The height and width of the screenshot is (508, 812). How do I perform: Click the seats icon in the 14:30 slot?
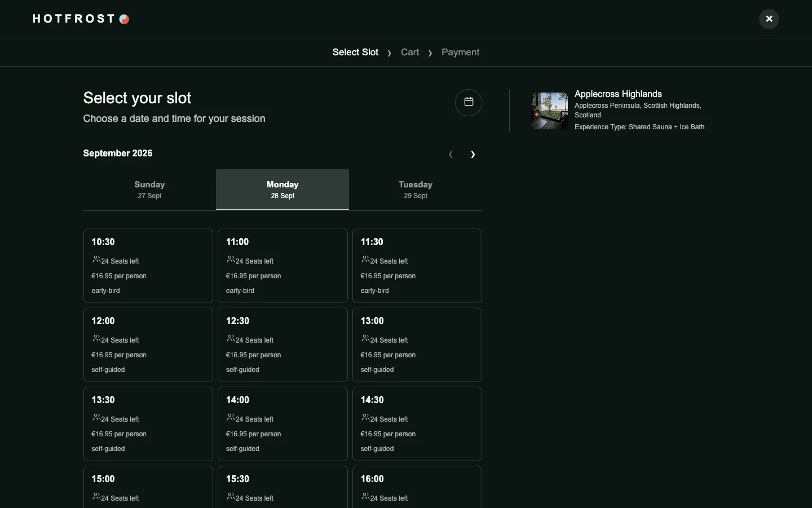(x=365, y=418)
